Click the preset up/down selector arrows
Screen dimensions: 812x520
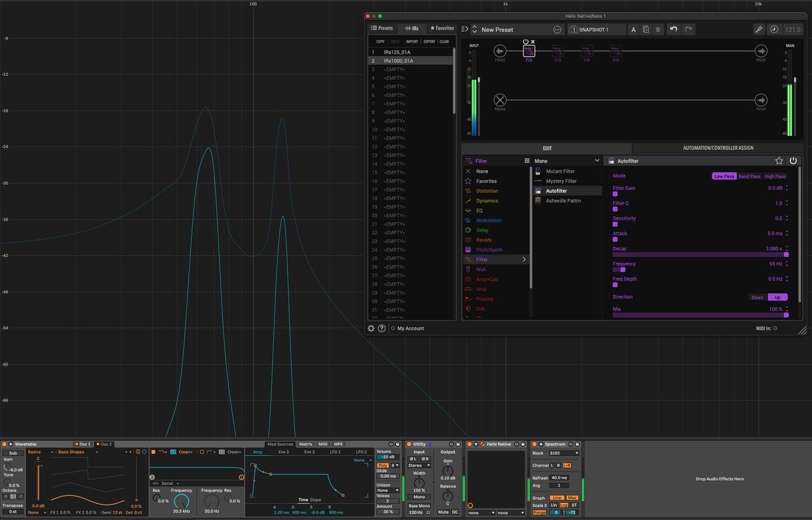click(474, 29)
